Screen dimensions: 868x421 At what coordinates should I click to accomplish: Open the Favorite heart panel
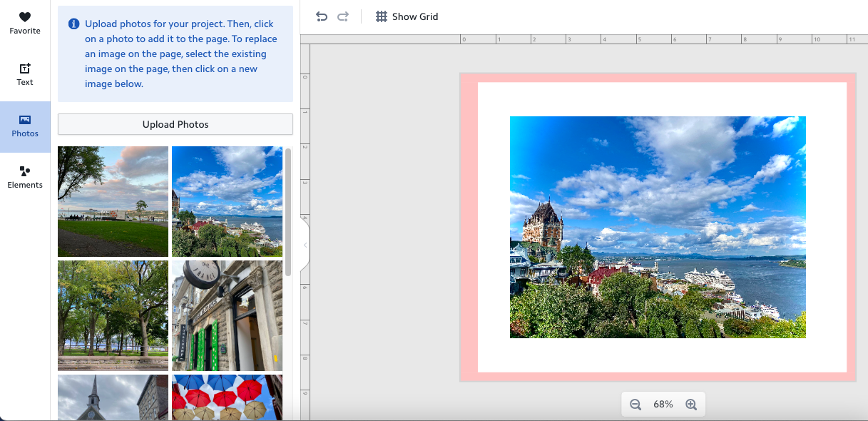coord(25,23)
